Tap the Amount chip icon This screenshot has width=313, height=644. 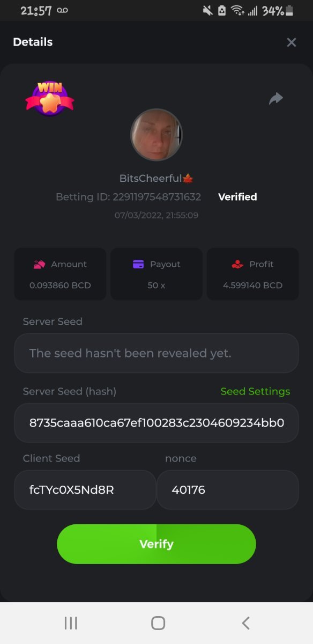tap(39, 264)
